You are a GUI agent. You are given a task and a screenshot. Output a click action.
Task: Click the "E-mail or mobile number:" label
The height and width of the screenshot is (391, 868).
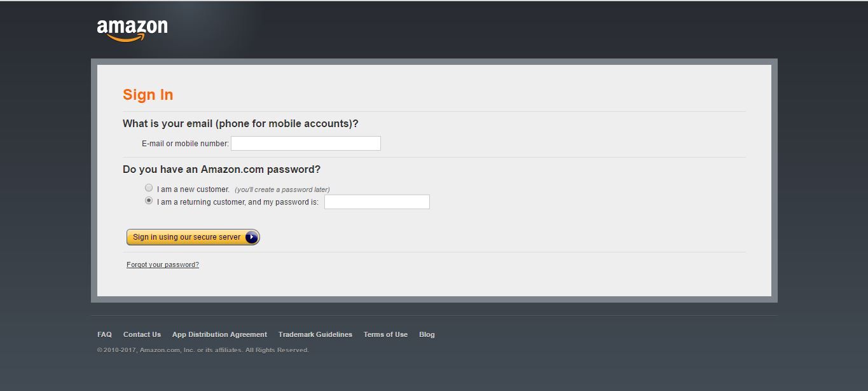click(185, 144)
